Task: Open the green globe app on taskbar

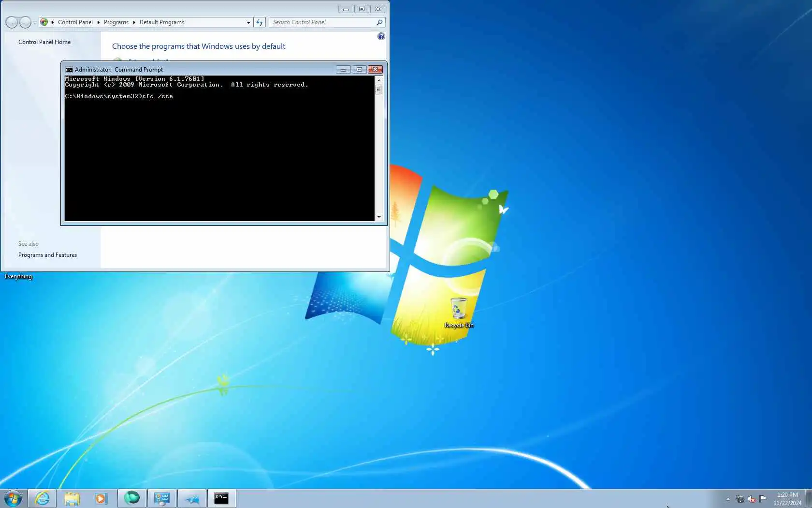Action: click(132, 498)
